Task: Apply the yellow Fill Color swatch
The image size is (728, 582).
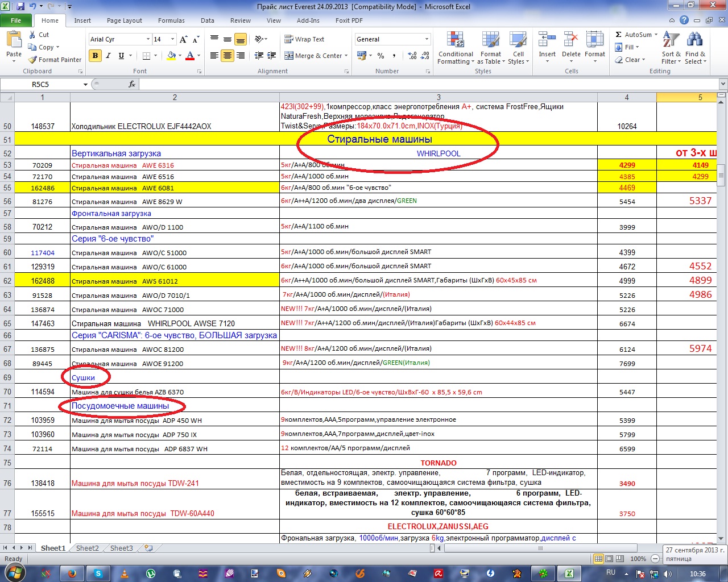Action: tap(171, 56)
